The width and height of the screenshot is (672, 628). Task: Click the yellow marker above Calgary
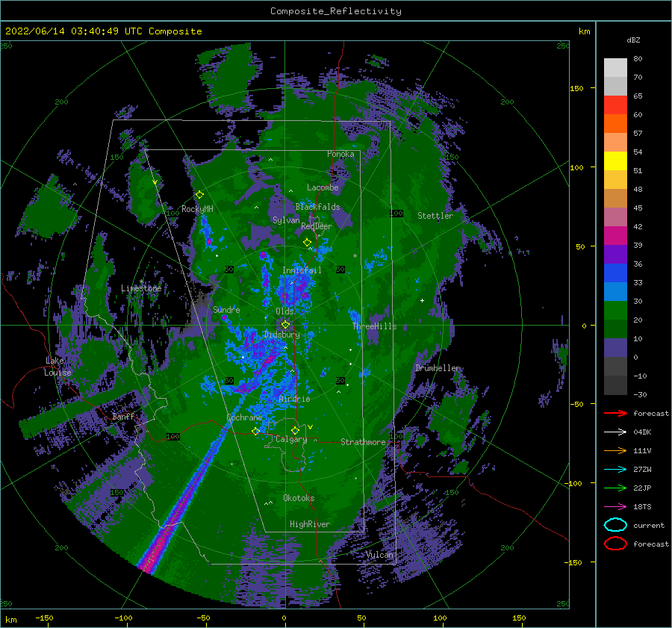click(x=295, y=430)
